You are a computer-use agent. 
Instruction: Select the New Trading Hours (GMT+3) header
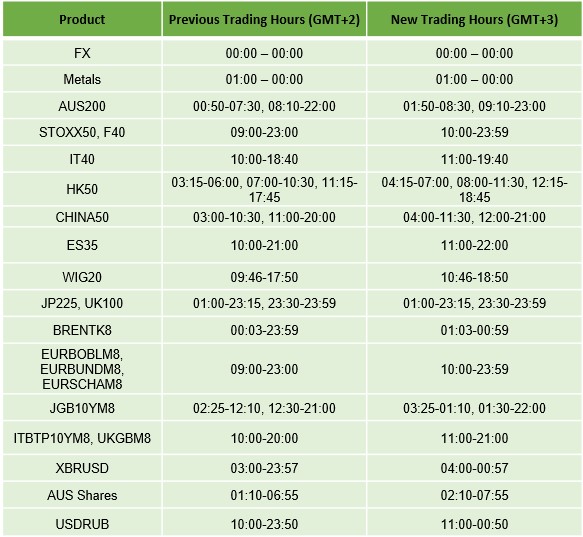pos(474,19)
